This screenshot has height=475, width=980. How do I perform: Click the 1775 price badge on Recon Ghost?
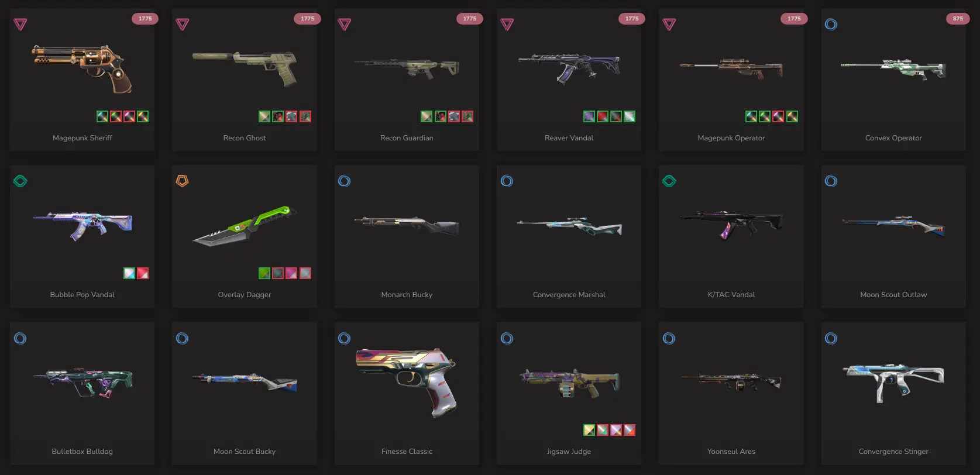[x=307, y=19]
